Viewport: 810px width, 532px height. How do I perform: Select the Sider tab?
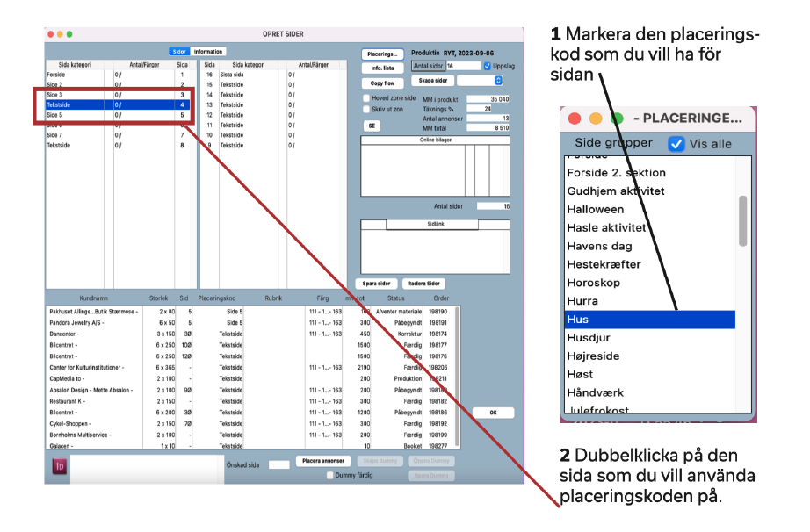[179, 52]
